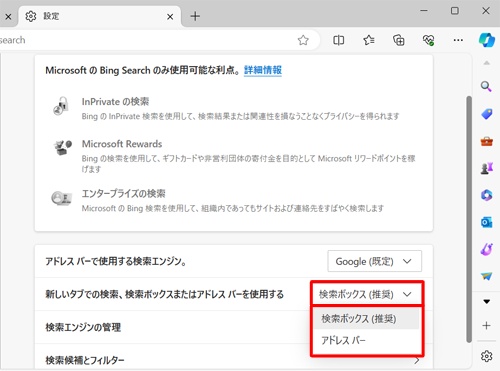Open the Settings and more menu
Viewport: 500px width, 371px height.
(458, 40)
